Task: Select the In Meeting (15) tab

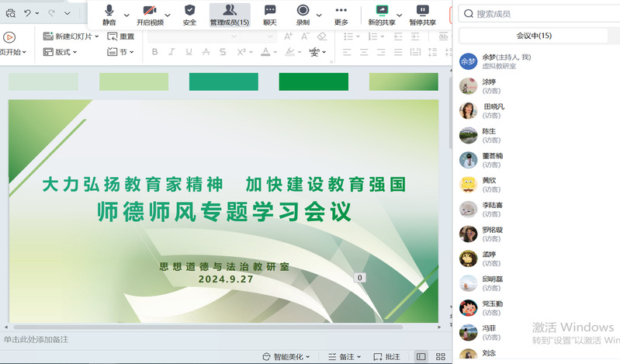Action: [534, 36]
